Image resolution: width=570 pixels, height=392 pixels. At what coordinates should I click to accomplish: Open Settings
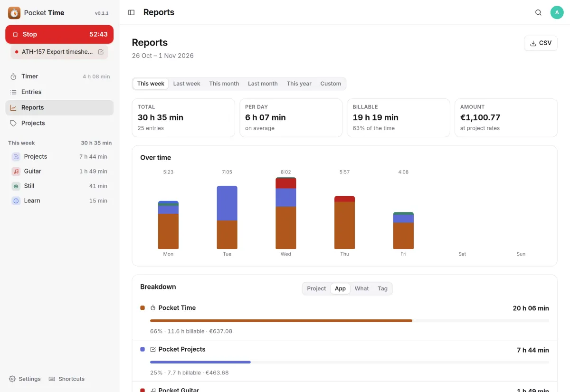(x=25, y=379)
